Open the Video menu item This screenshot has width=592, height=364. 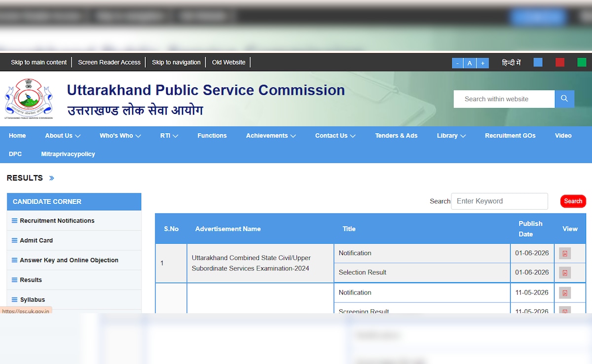point(563,136)
